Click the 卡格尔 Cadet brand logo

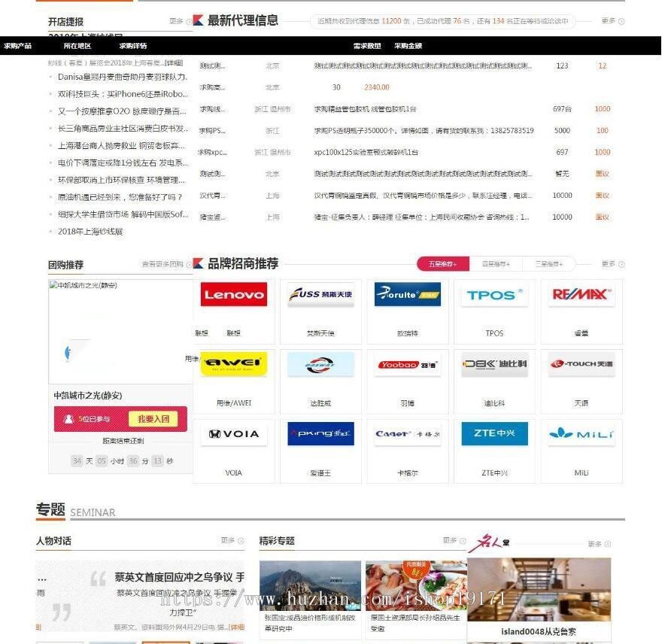click(x=406, y=433)
